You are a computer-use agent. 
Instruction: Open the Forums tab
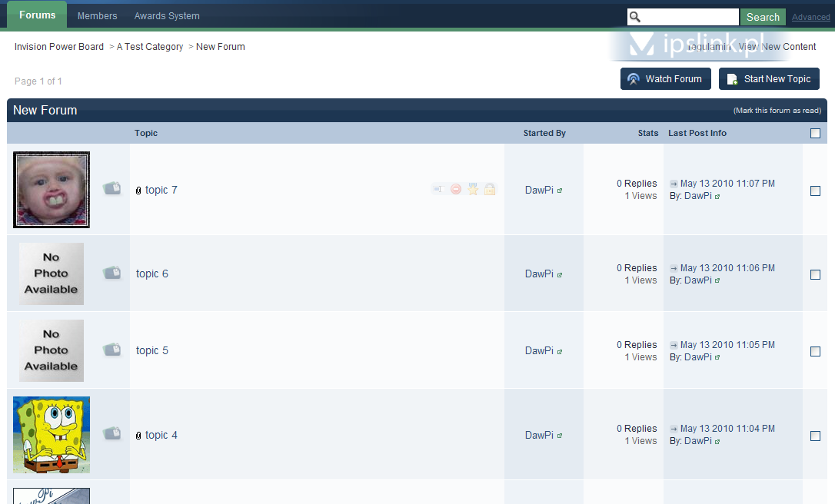tap(37, 15)
